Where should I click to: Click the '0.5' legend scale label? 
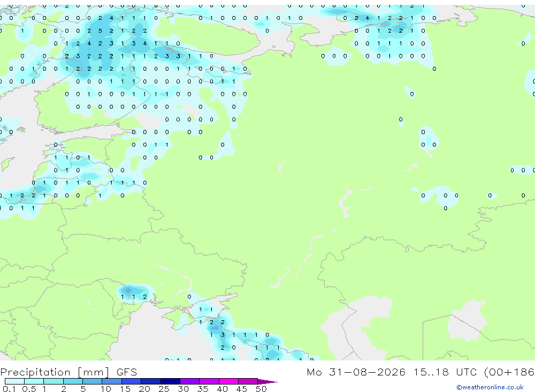click(x=29, y=389)
